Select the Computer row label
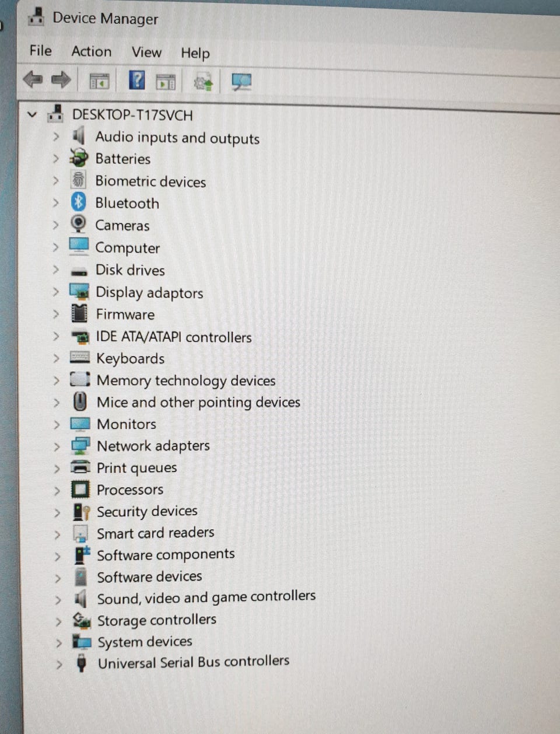Screen dimensions: 560x734 (127, 248)
